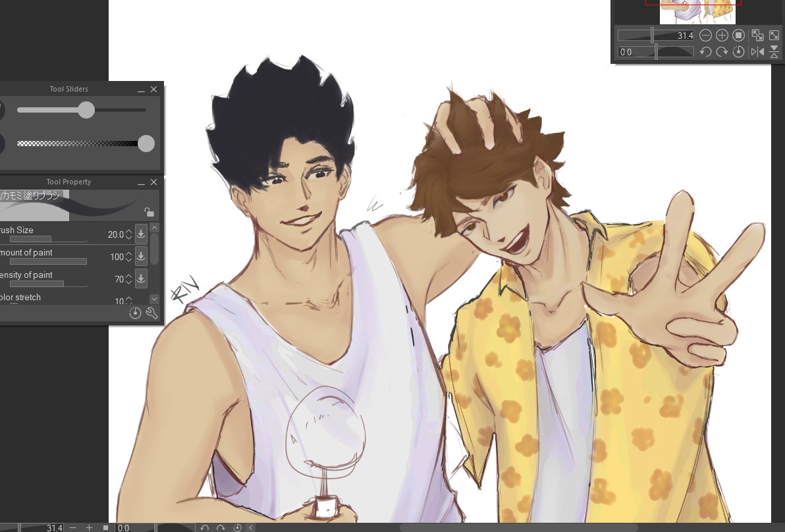Image resolution: width=785 pixels, height=532 pixels.
Task: Reset canvas rotation in Navigator
Action: [738, 51]
